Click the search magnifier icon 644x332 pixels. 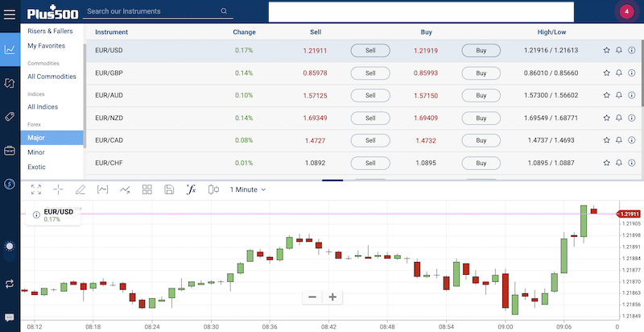[x=224, y=11]
